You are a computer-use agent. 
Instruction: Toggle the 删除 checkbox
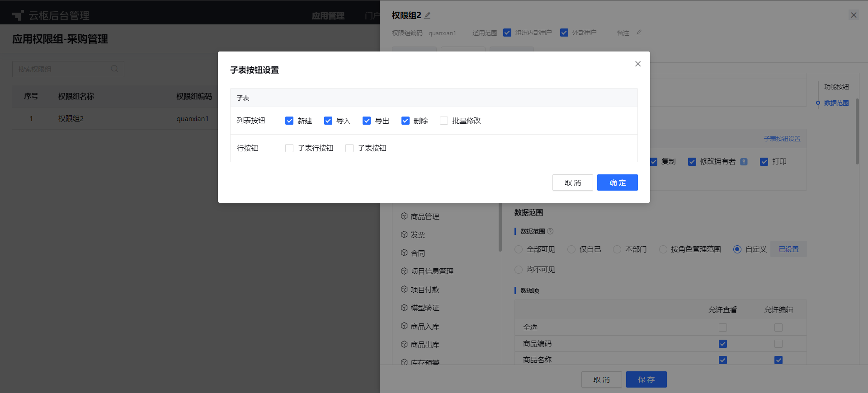(x=406, y=121)
